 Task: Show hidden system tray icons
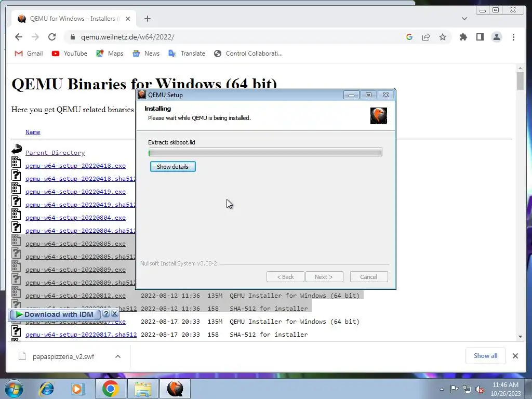[442, 390]
